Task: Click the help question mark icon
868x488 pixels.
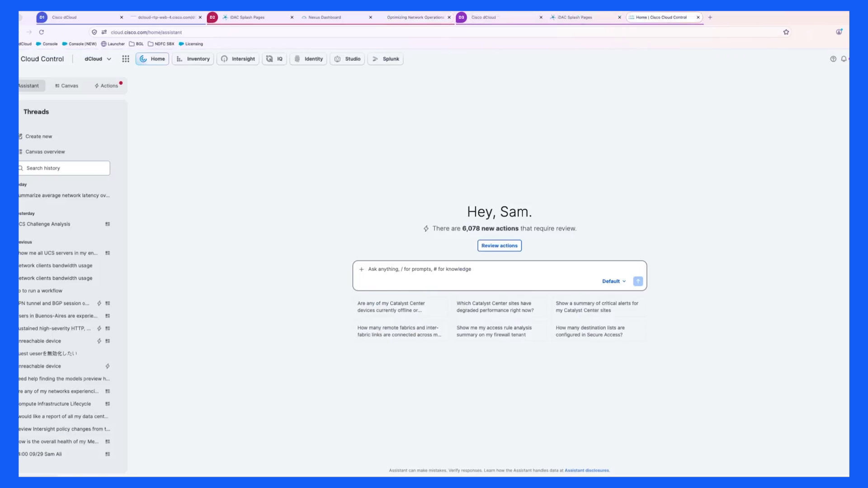Action: (833, 59)
